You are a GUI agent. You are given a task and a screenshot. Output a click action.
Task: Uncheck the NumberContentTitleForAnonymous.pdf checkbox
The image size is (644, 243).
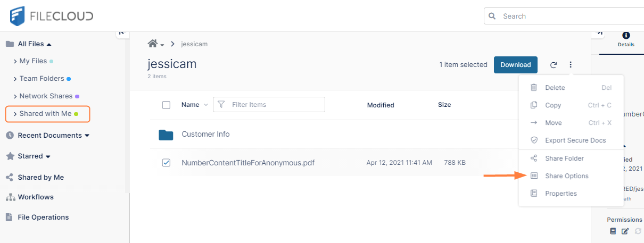[166, 163]
